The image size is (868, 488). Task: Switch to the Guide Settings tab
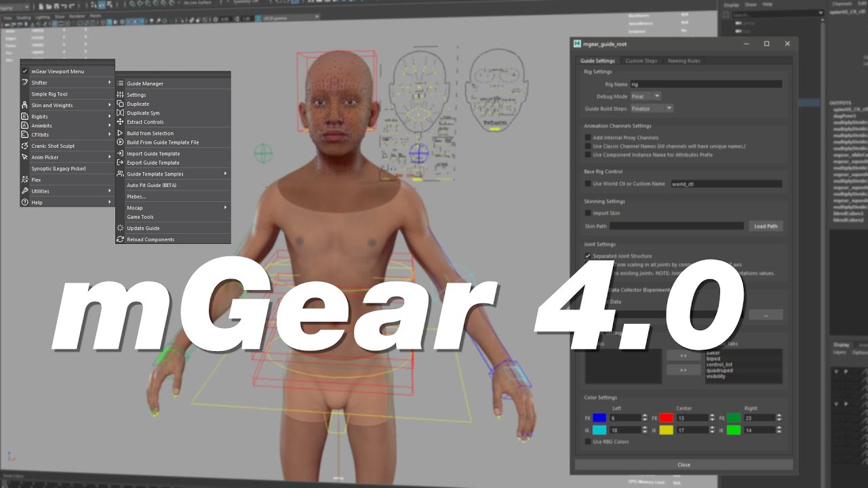(x=597, y=61)
